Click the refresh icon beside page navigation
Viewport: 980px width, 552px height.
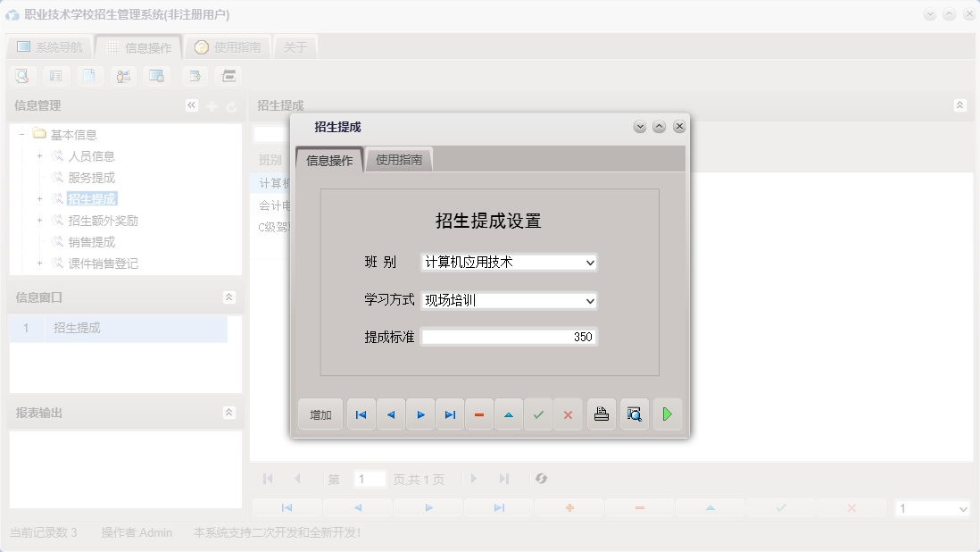pos(541,479)
